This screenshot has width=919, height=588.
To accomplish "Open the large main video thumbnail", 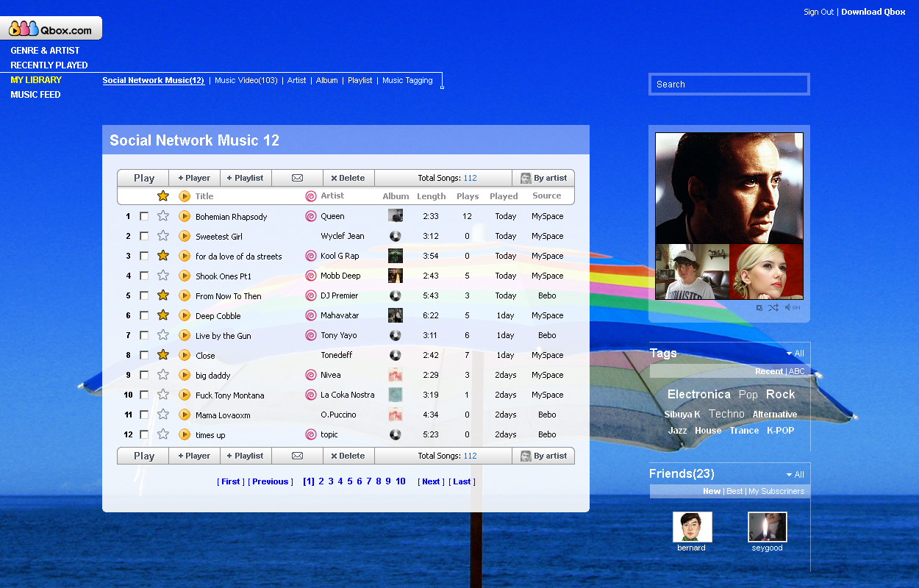I will point(729,188).
